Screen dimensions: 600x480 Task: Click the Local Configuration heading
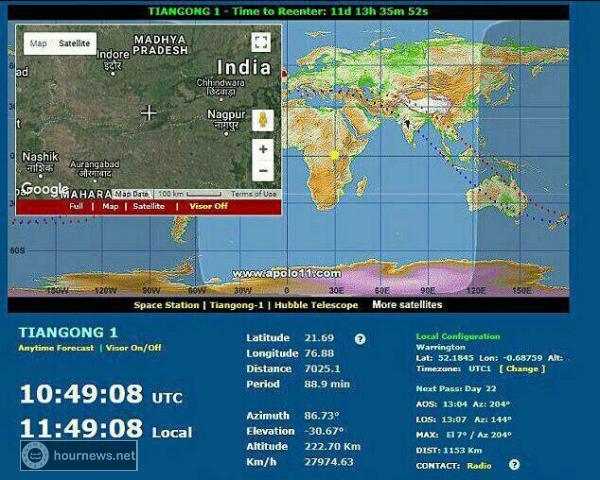click(458, 336)
